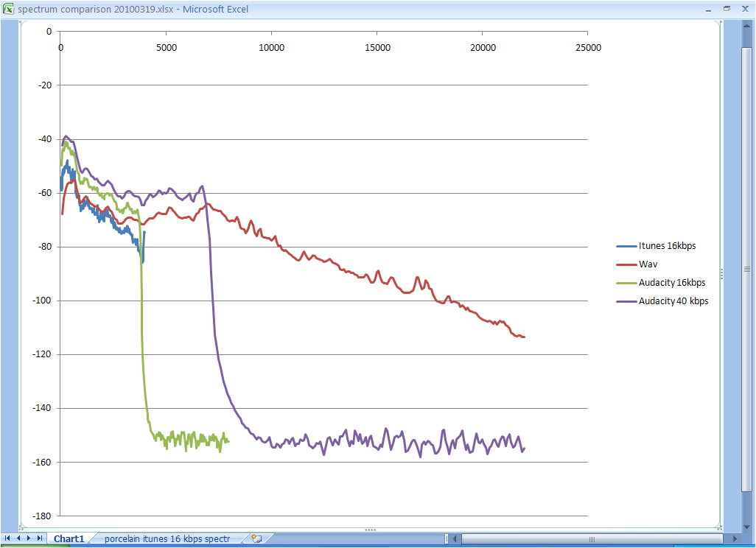Click the "Wav" legend label
This screenshot has height=548, width=756.
(648, 264)
